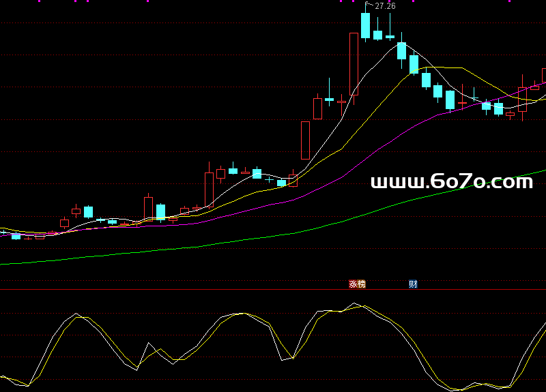Click the first peak of the oscillator curve
Viewport: 546px width, 392px height.
coord(75,315)
